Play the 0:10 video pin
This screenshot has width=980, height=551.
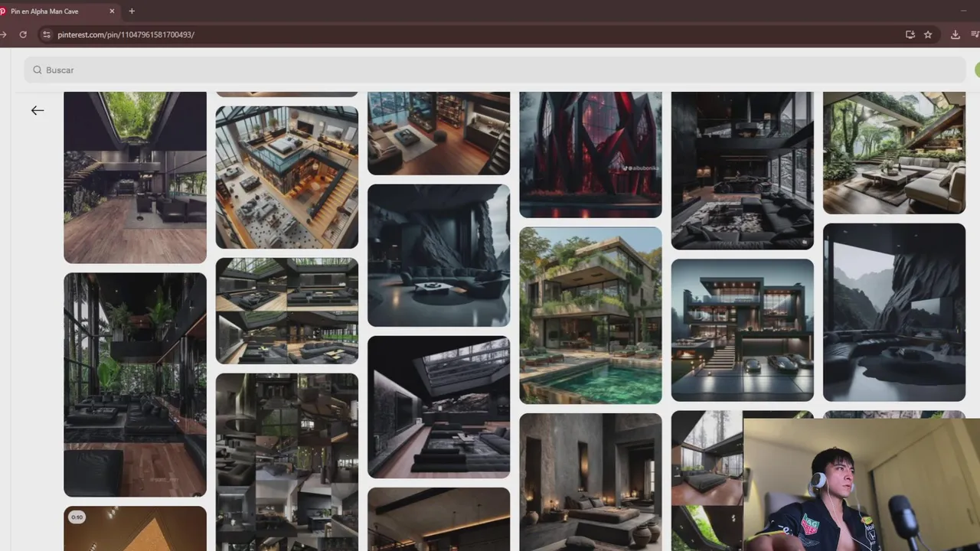[x=135, y=529]
